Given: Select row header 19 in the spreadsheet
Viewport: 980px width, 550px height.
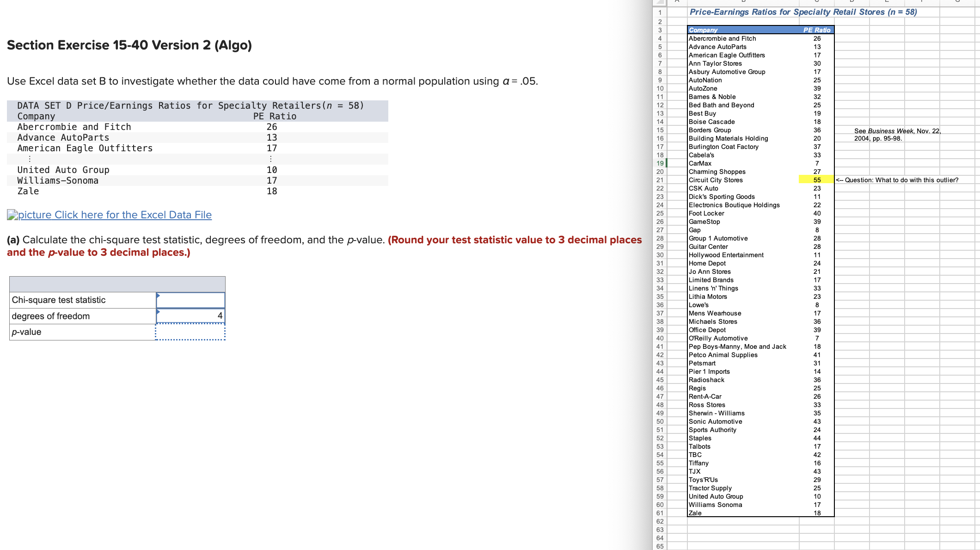Looking at the screenshot, I should pyautogui.click(x=660, y=163).
